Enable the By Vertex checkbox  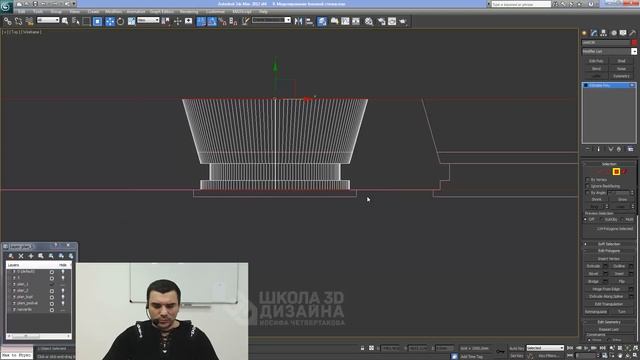click(588, 180)
